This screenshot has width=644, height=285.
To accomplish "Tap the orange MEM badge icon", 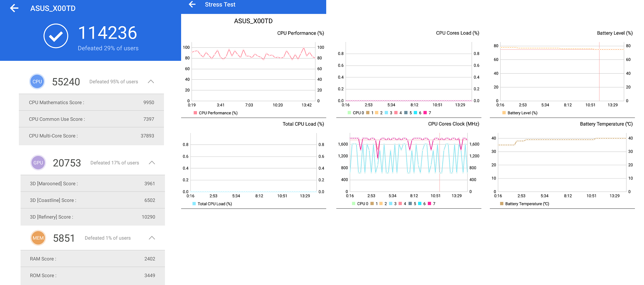I will [38, 238].
